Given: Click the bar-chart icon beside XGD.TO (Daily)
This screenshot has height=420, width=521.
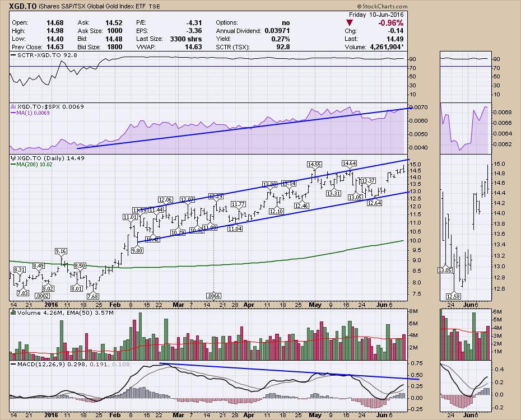Looking at the screenshot, I should [x=13, y=158].
